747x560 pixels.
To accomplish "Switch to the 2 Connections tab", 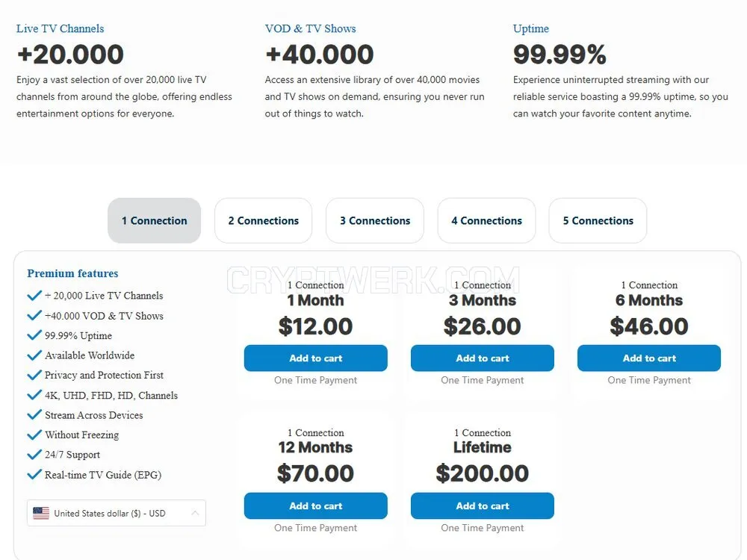I will click(264, 220).
